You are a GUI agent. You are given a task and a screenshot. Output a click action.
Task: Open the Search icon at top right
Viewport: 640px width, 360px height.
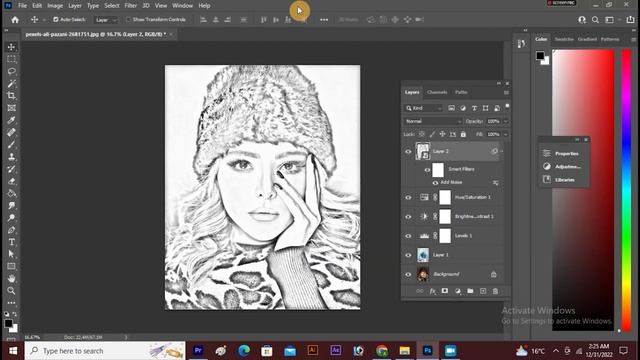click(596, 20)
